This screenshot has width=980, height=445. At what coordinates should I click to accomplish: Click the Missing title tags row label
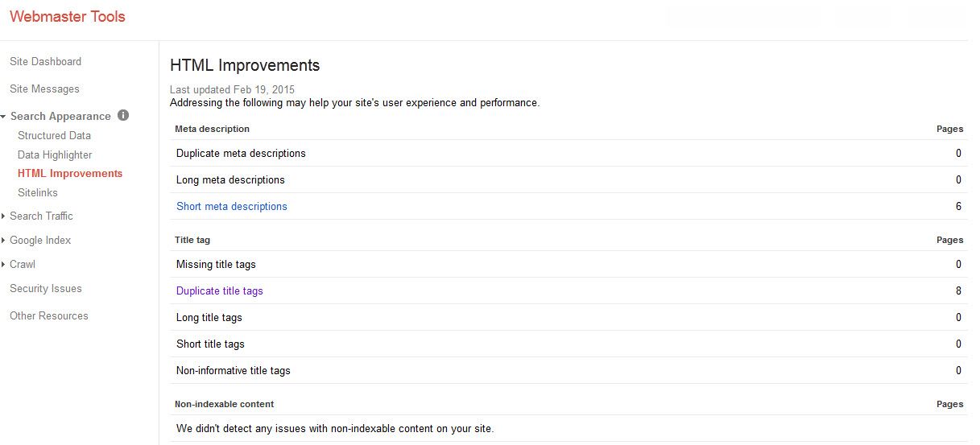point(216,265)
